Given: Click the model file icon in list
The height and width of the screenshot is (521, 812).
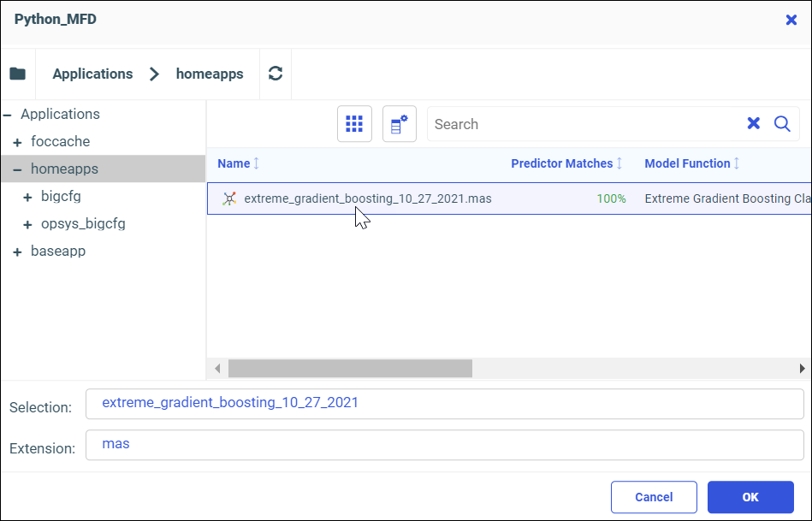Looking at the screenshot, I should 228,198.
